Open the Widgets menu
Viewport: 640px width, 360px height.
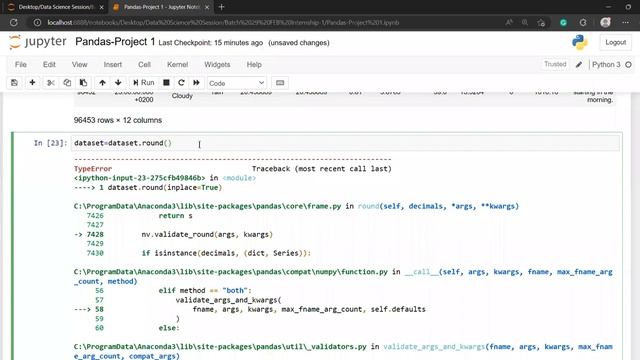[x=217, y=64]
